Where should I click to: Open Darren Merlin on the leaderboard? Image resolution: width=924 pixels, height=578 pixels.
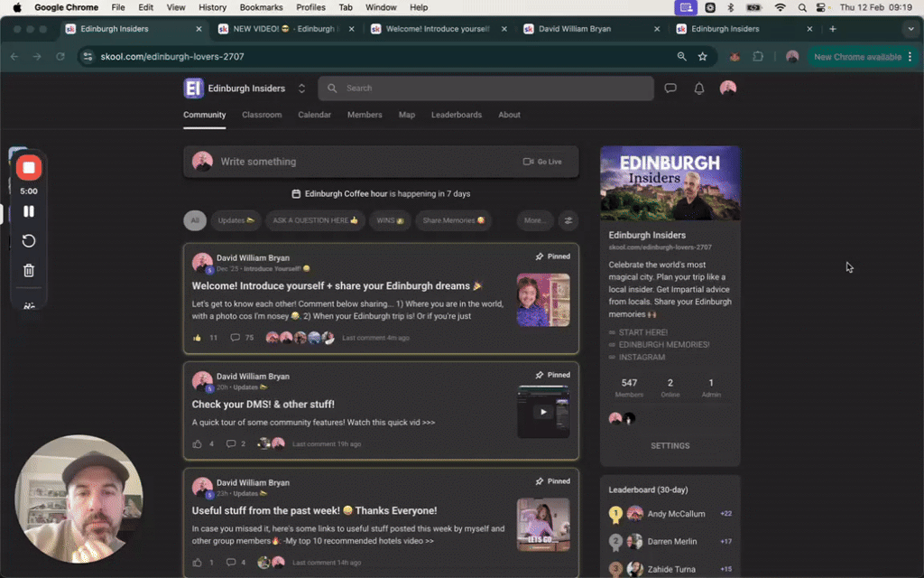click(671, 542)
